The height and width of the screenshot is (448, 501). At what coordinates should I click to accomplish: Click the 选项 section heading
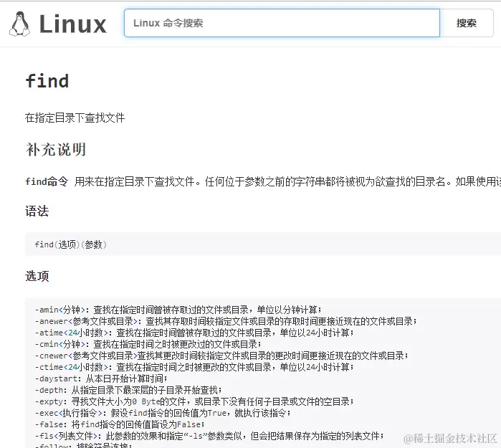(37, 276)
